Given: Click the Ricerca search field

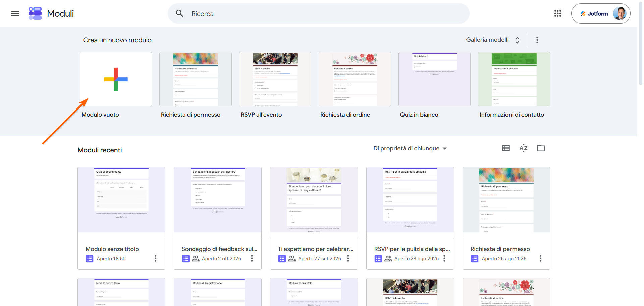Looking at the screenshot, I should (x=318, y=13).
